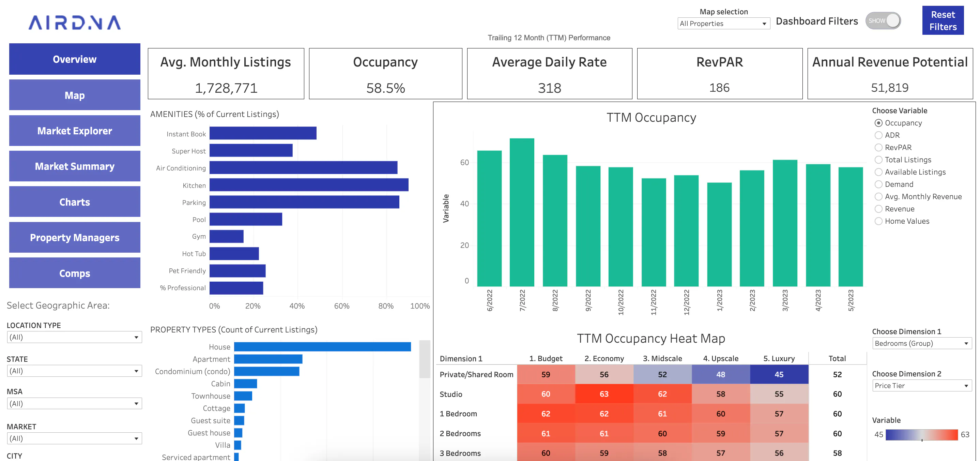This screenshot has height=461, width=980.
Task: Click the AIRDNA logo
Action: 75,23
